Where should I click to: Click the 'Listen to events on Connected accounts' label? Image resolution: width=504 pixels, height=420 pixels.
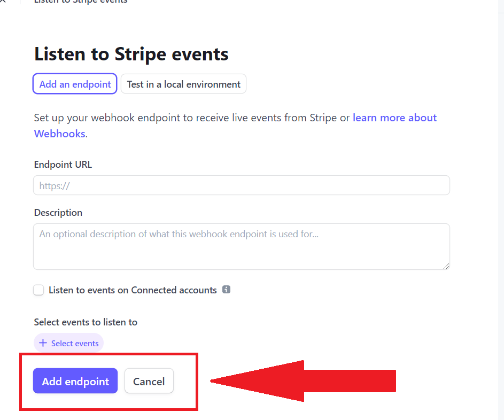pos(133,290)
